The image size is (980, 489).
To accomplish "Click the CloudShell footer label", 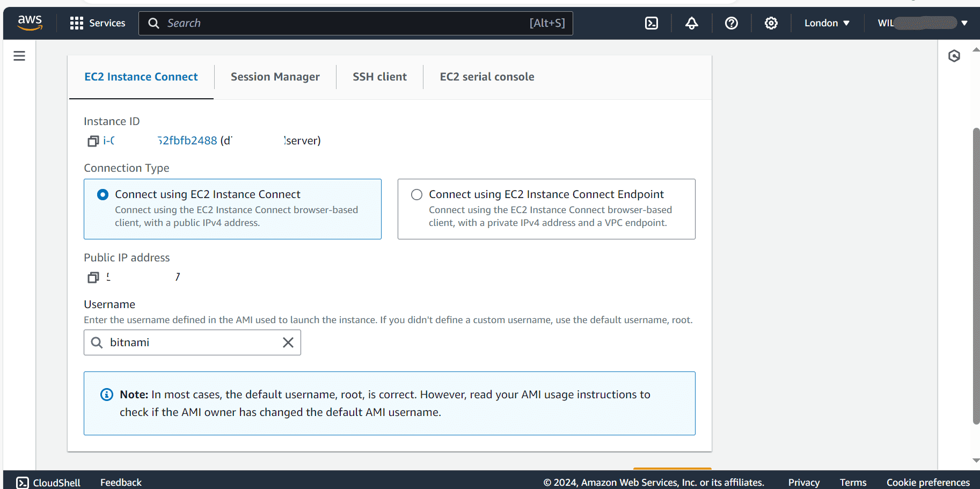I will [57, 483].
